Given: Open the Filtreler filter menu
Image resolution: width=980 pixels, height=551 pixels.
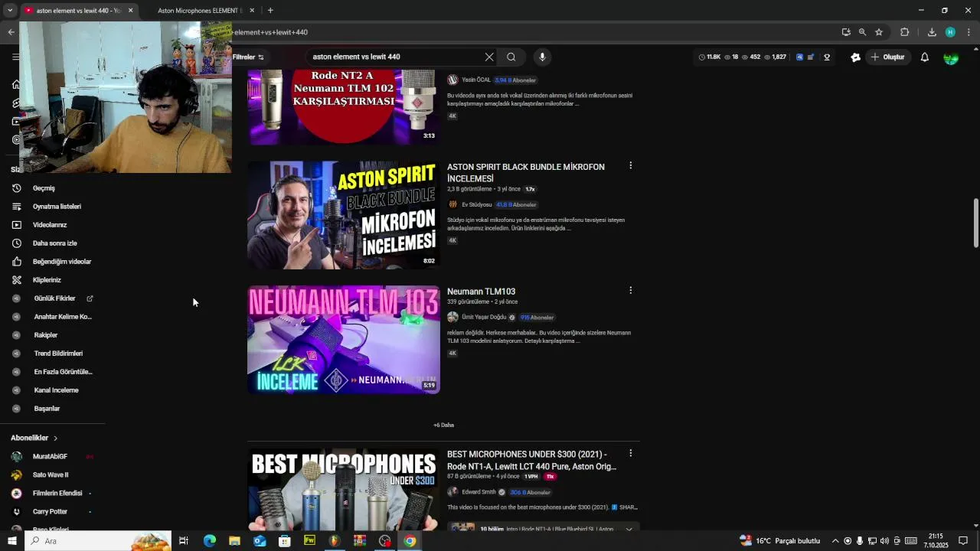Looking at the screenshot, I should 248,57.
